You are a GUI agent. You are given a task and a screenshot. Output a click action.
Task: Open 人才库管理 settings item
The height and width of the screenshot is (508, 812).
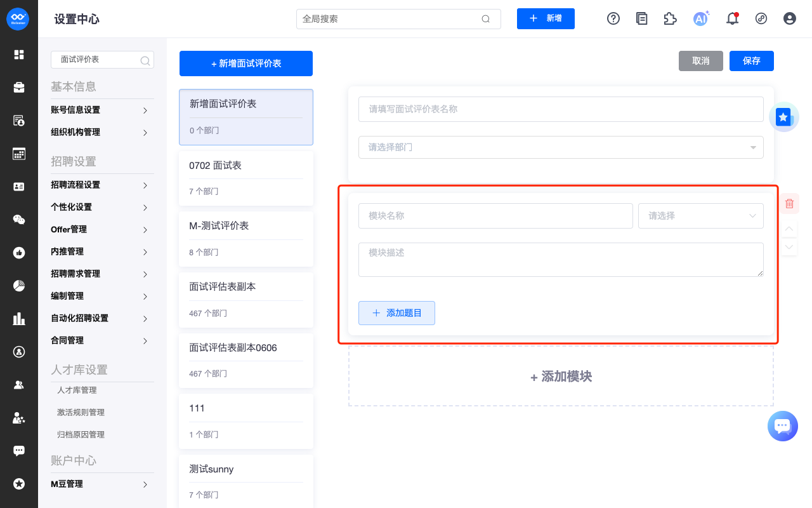[77, 390]
